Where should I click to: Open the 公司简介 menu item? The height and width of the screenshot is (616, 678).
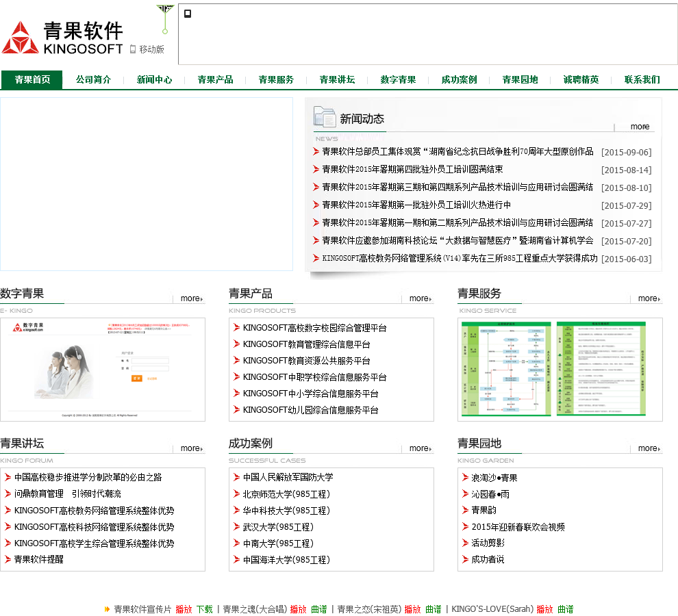pyautogui.click(x=93, y=79)
